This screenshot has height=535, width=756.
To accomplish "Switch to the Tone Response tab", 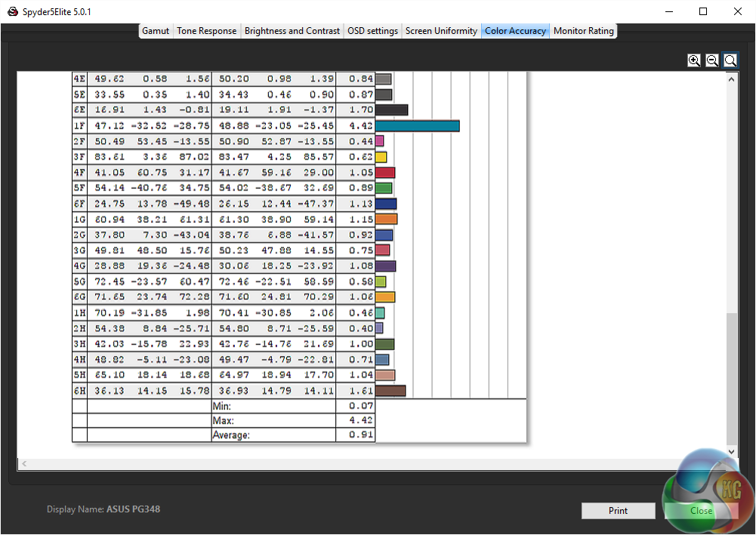I will pyautogui.click(x=206, y=31).
